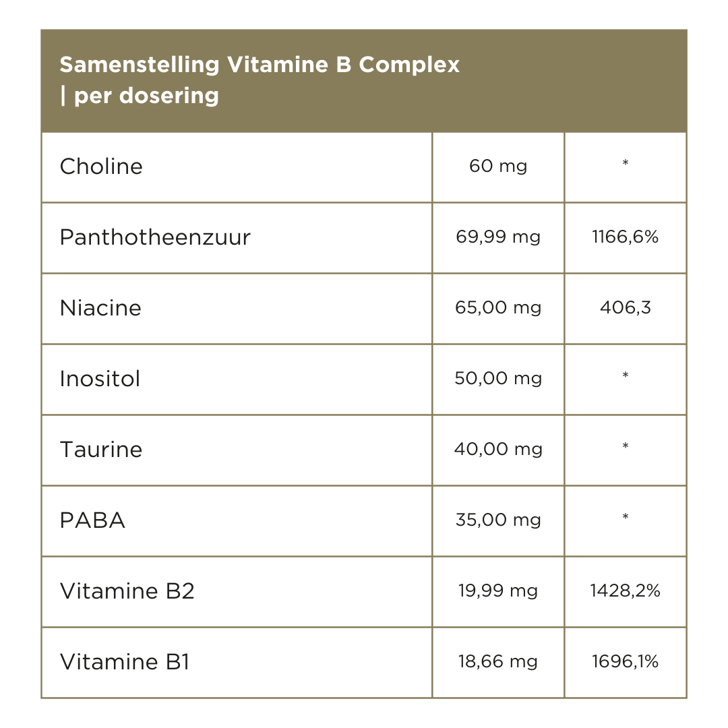Select the 35,00 mg PABA amount

click(498, 520)
